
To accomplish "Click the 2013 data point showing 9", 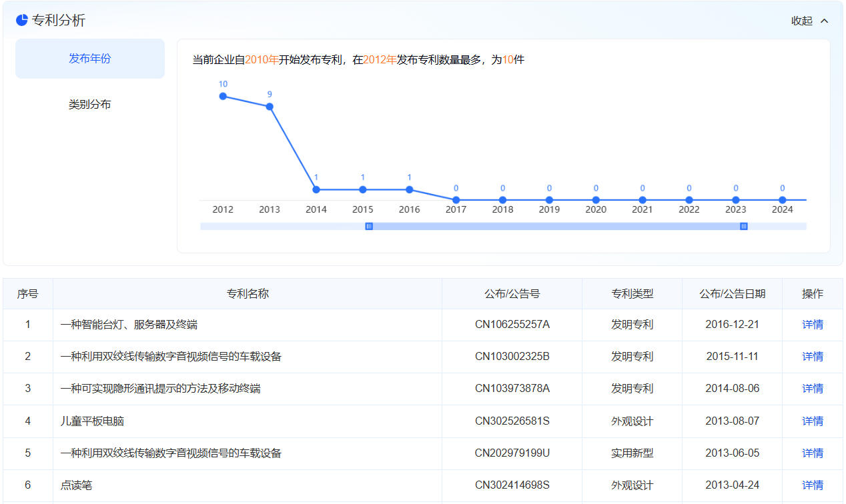I will (x=270, y=107).
